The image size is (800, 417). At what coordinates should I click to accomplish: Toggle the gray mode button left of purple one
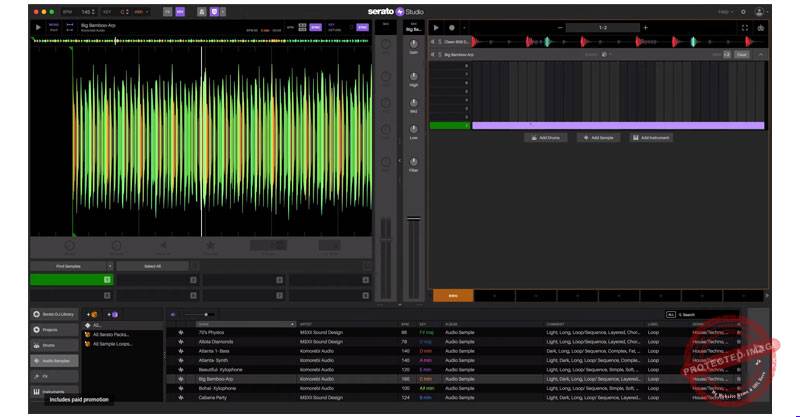pyautogui.click(x=167, y=12)
